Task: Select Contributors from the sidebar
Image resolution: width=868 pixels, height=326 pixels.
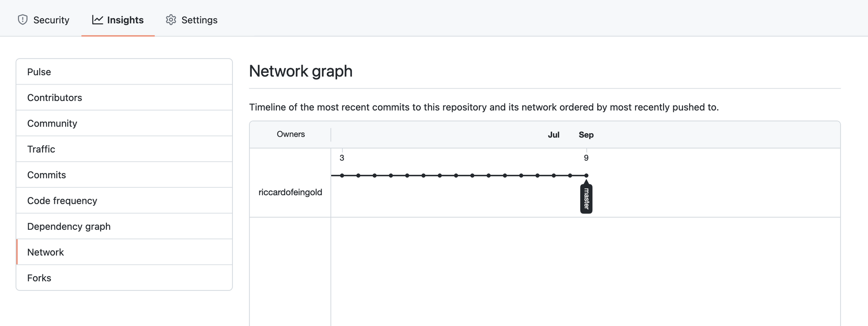Action: 124,98
